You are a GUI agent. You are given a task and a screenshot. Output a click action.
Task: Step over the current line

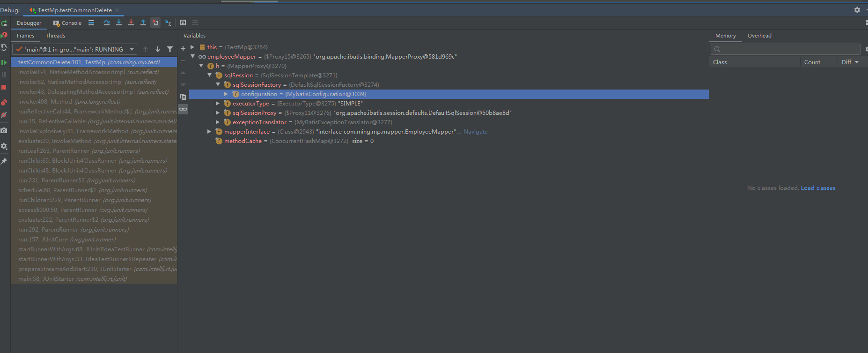(107, 23)
